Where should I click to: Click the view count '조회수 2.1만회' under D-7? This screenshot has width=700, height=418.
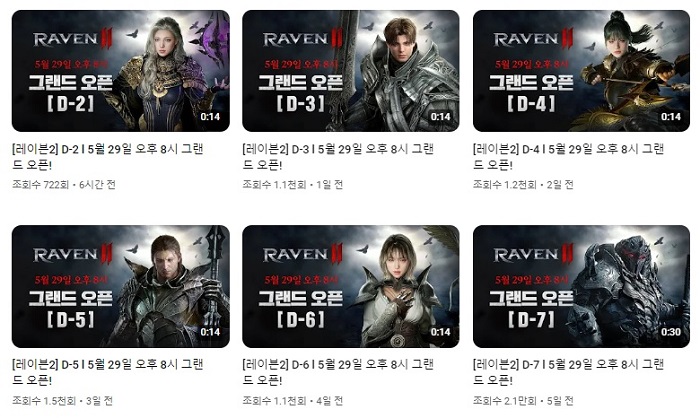(504, 401)
